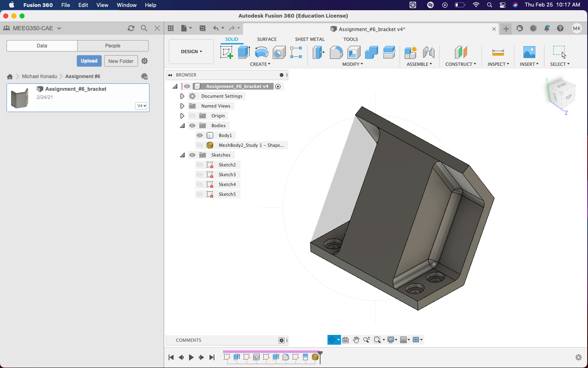Expand the Origin folder
The width and height of the screenshot is (588, 368).
click(x=182, y=115)
